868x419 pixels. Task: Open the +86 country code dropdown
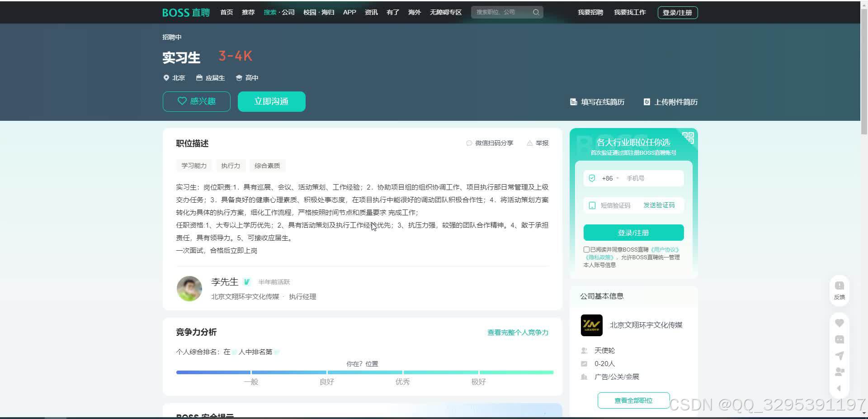click(x=610, y=178)
